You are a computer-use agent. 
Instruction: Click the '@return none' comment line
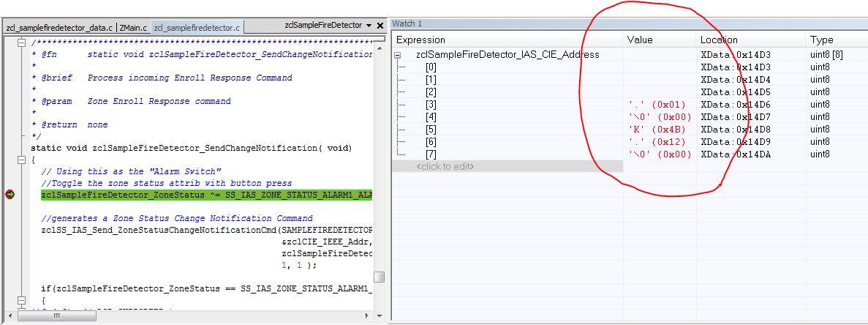click(69, 125)
